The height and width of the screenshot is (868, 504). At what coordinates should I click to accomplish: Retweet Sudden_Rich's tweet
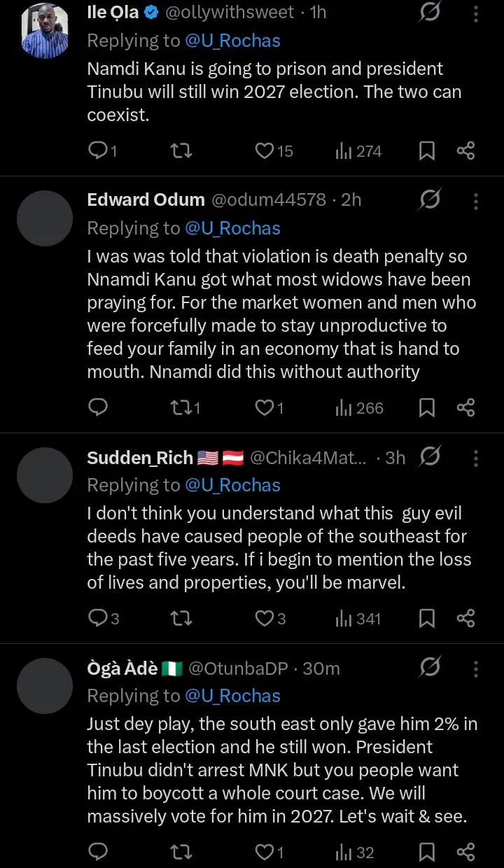pyautogui.click(x=181, y=618)
